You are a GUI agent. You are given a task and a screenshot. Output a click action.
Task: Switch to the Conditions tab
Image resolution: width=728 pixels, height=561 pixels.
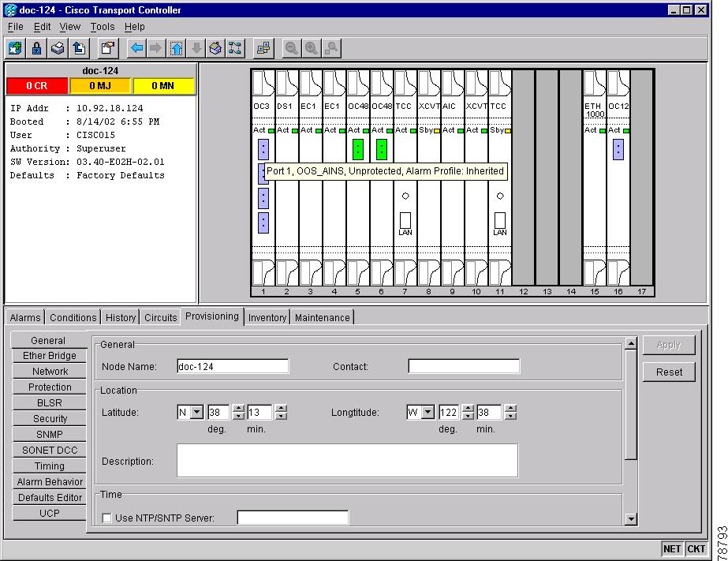(73, 318)
